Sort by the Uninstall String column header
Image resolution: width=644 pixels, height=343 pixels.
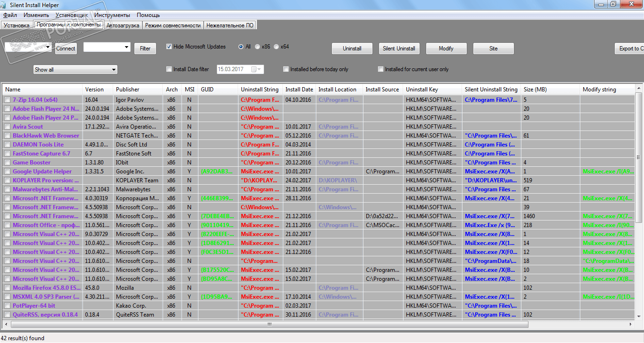click(x=261, y=90)
